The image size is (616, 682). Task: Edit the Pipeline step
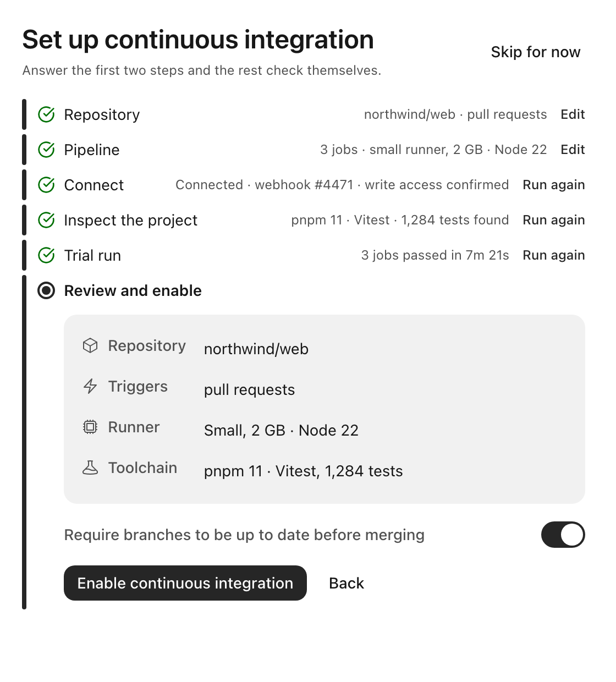coord(573,150)
